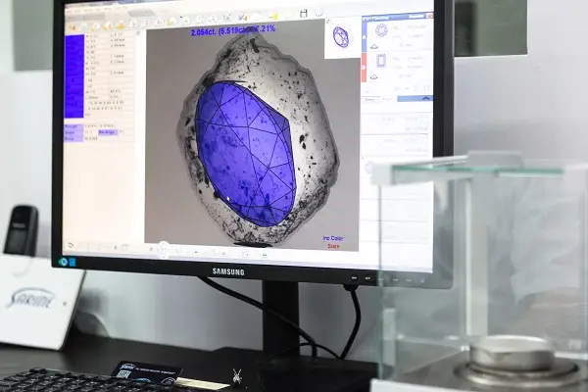This screenshot has width=588, height=392.
Task: Select plan option B red tab
Action: coord(364,68)
